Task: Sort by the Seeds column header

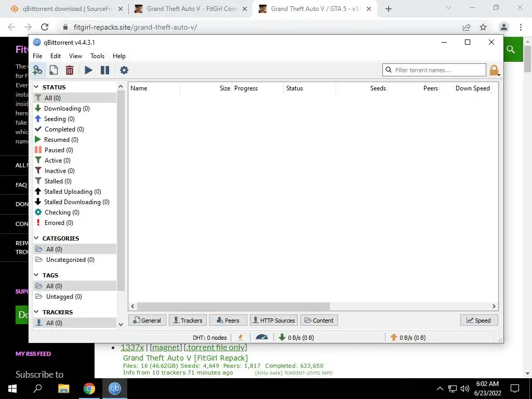Action: (362, 88)
